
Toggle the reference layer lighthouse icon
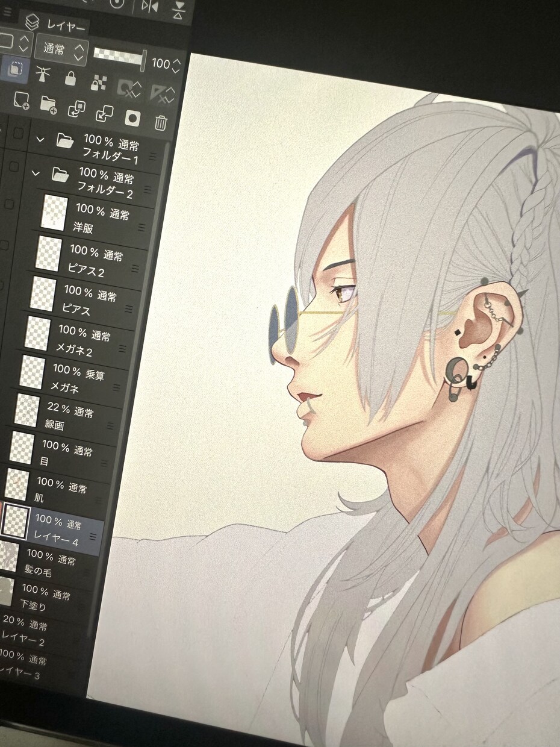42,73
